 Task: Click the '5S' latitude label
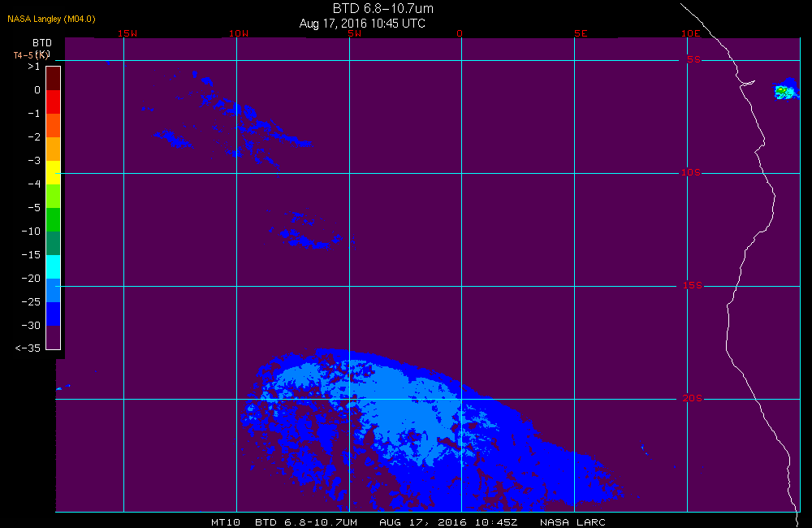pyautogui.click(x=694, y=59)
